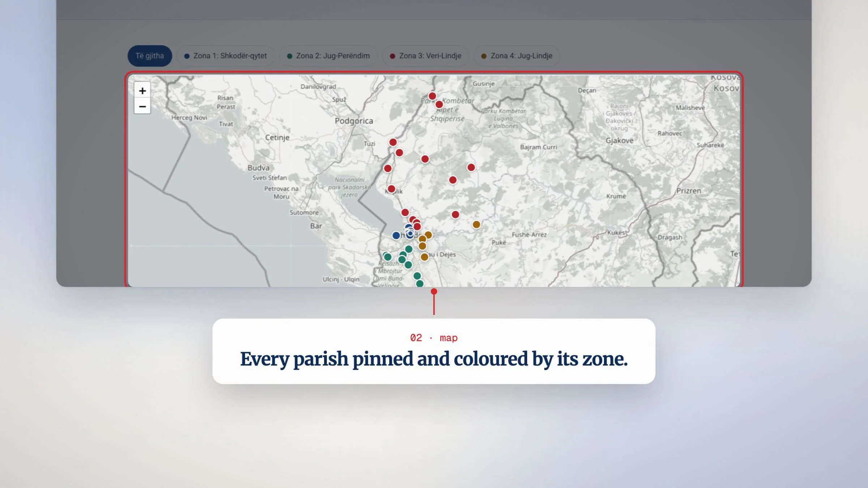
Task: Filter by Zona 3: Veri-Lindje
Action: click(x=426, y=56)
